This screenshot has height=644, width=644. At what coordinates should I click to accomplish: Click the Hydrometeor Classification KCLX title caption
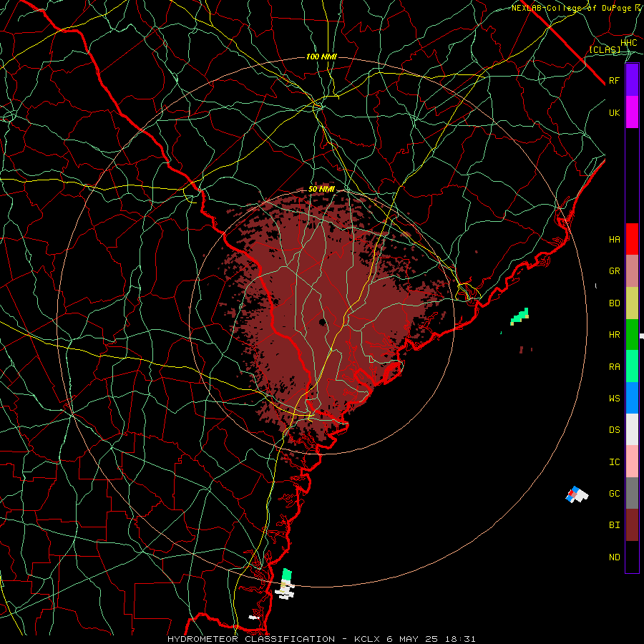tap(321, 639)
